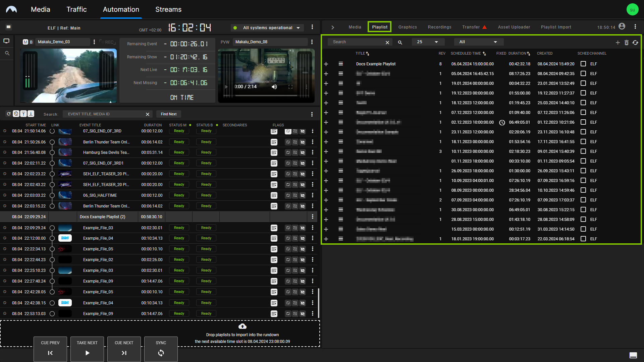Clear the playlist search field with the X icon

pyautogui.click(x=387, y=42)
